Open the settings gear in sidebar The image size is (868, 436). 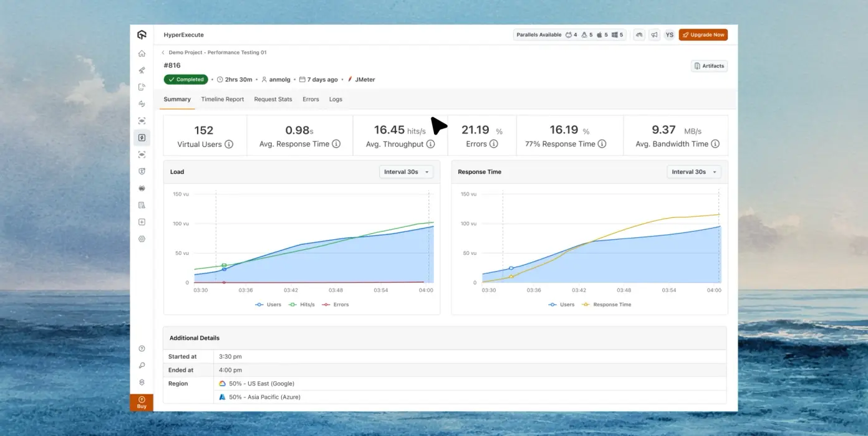142,239
